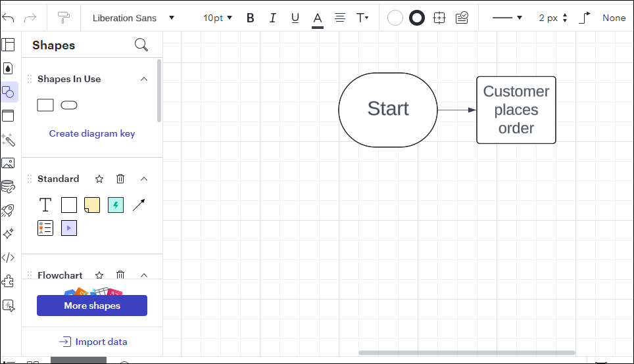The image size is (634, 364).
Task: Pick the rectangle shape in Shapes In Use
Action: pos(45,105)
